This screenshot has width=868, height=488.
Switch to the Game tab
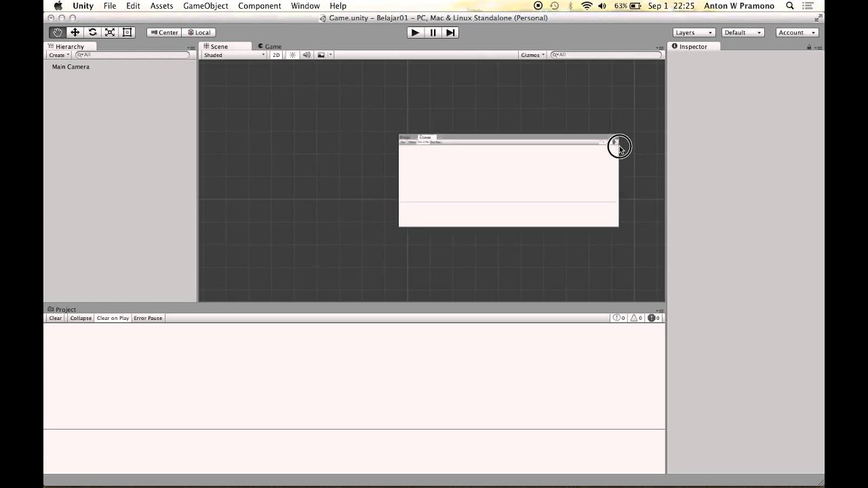(270, 47)
